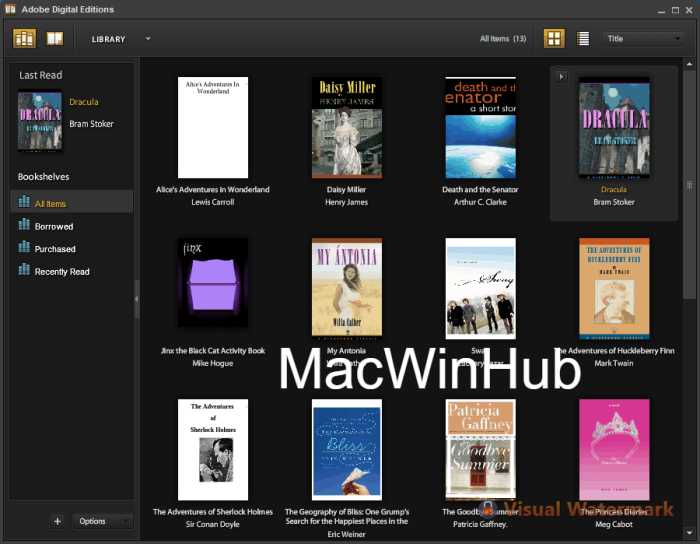700x544 pixels.
Task: Switch to Reading view icon
Action: tap(55, 38)
